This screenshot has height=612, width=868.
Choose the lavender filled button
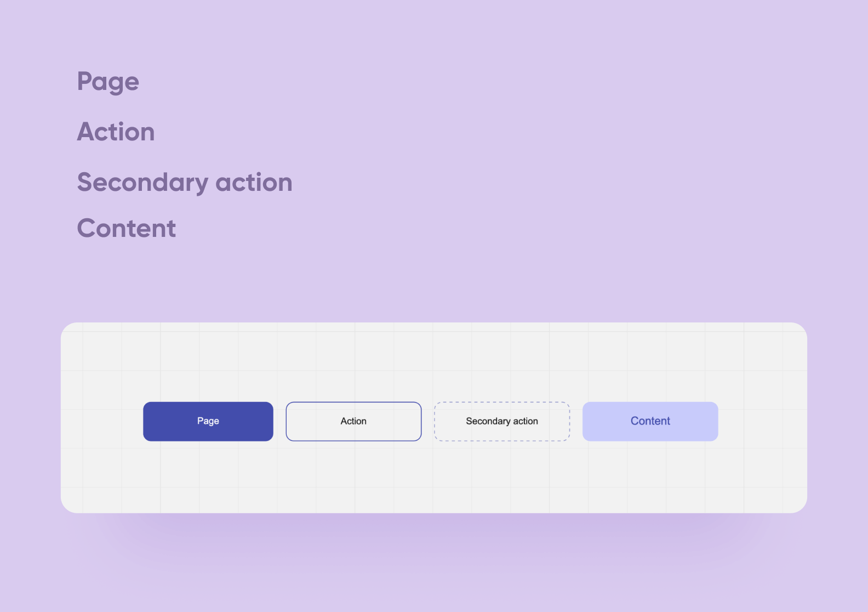[650, 421]
